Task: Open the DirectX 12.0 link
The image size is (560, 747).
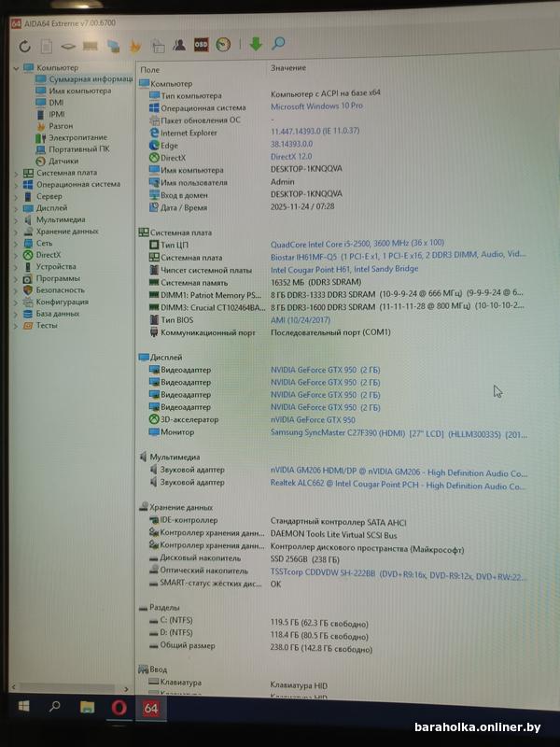Action: click(x=291, y=156)
